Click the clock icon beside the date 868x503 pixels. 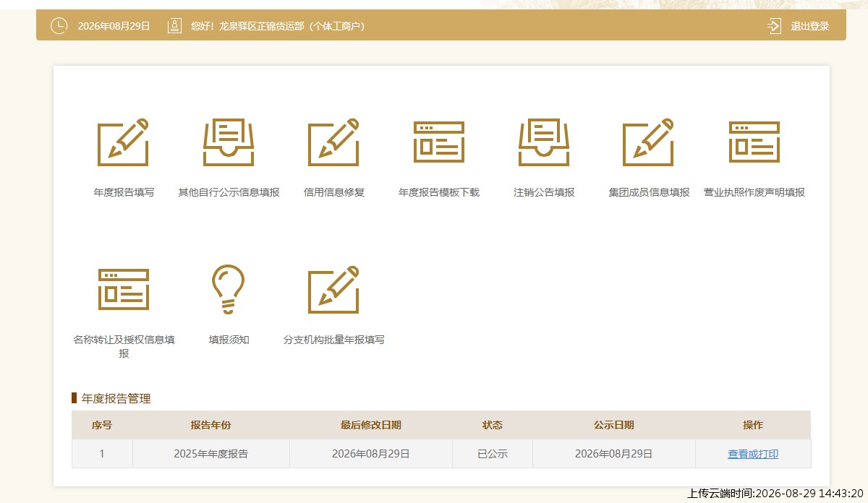coord(59,26)
